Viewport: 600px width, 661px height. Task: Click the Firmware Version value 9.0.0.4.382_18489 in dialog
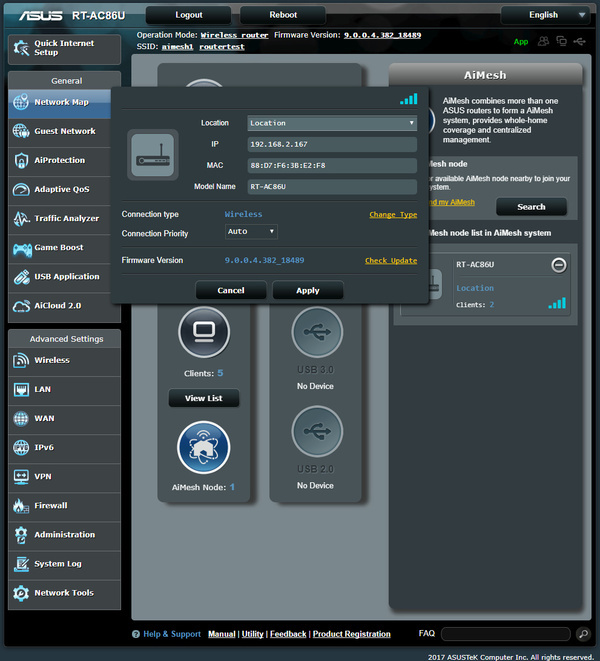coord(264,261)
